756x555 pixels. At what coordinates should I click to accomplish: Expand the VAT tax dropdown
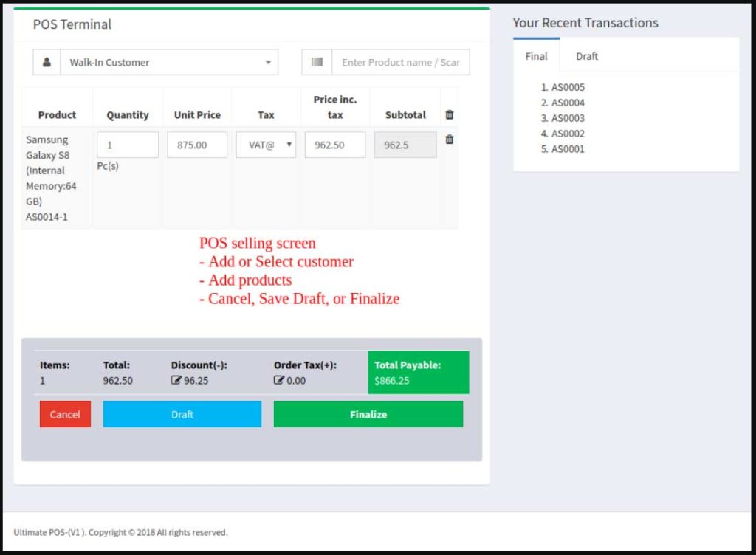point(266,145)
